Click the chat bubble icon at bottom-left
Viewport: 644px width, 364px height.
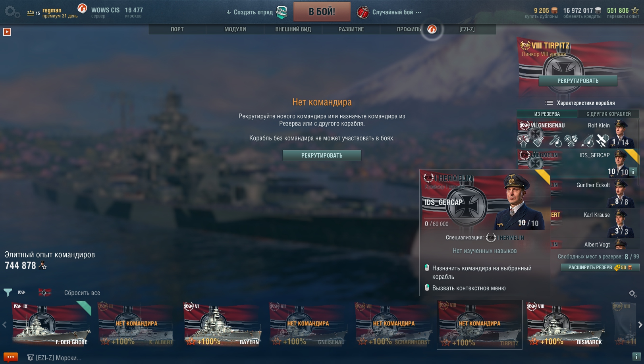pos(11,357)
